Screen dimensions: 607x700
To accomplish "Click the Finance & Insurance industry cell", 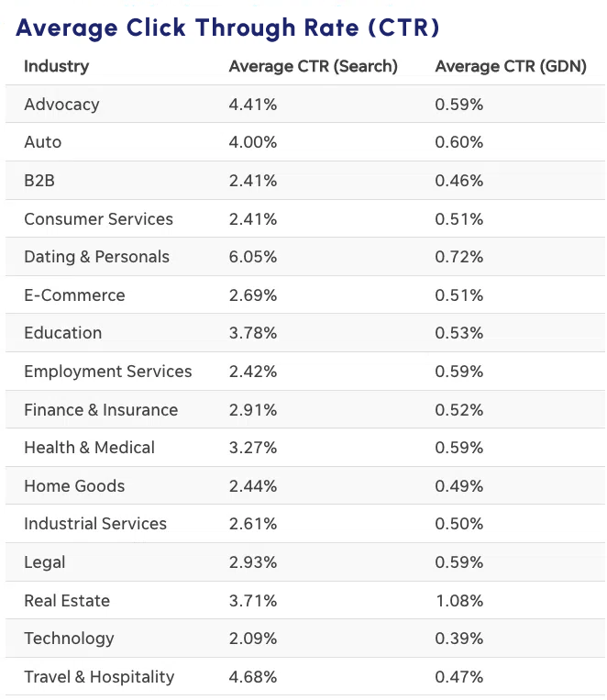I will tap(101, 410).
